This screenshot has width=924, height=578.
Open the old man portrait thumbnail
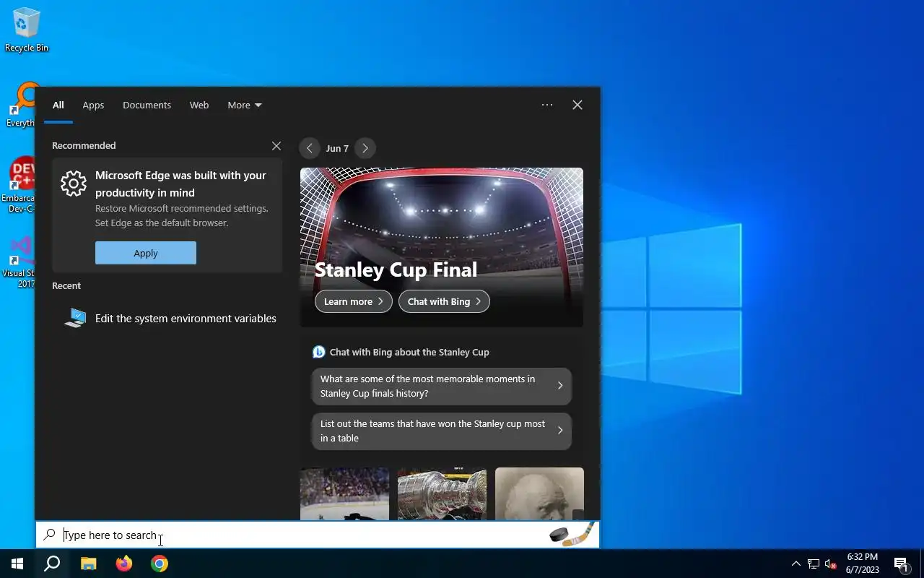539,493
